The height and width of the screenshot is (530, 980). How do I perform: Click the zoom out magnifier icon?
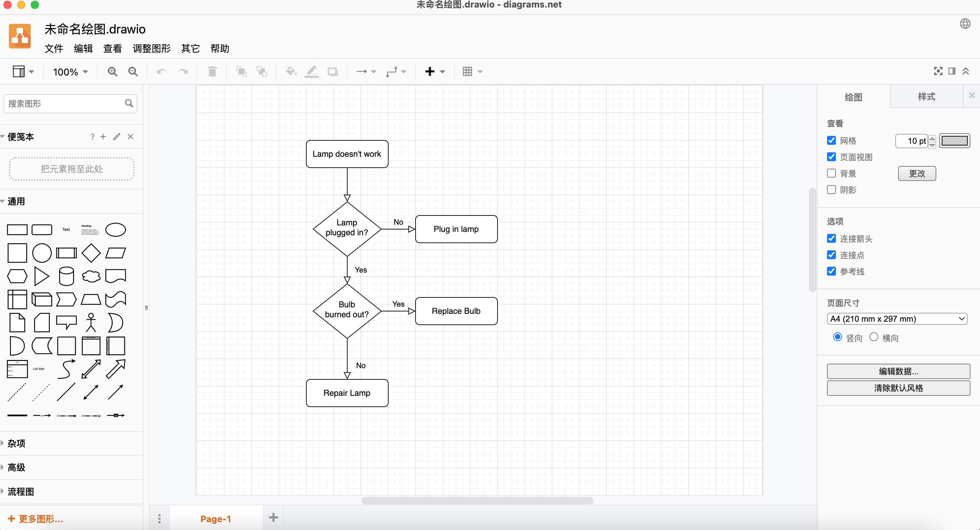(x=133, y=71)
